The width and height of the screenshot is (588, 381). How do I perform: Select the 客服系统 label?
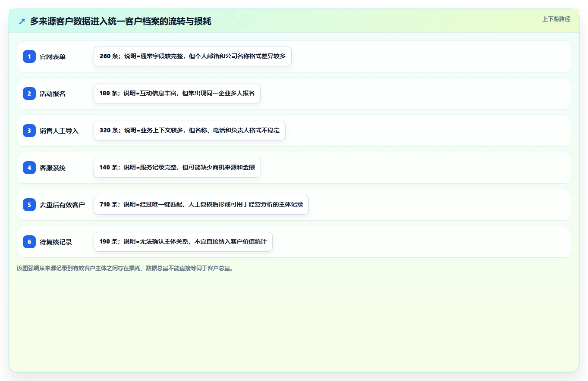(53, 168)
